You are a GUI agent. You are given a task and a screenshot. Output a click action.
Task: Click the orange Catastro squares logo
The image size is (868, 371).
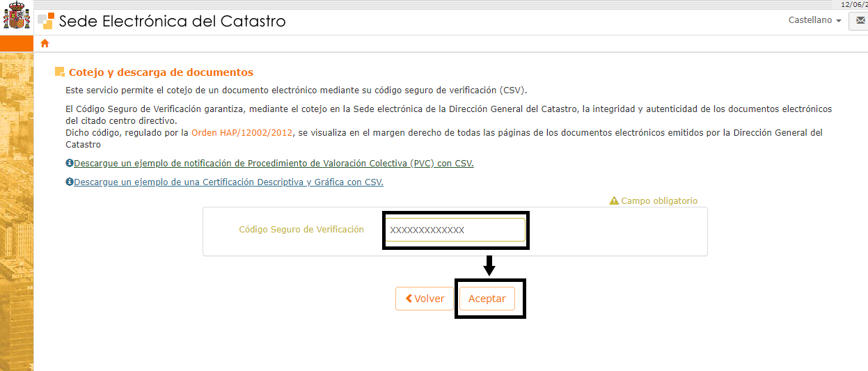click(46, 20)
